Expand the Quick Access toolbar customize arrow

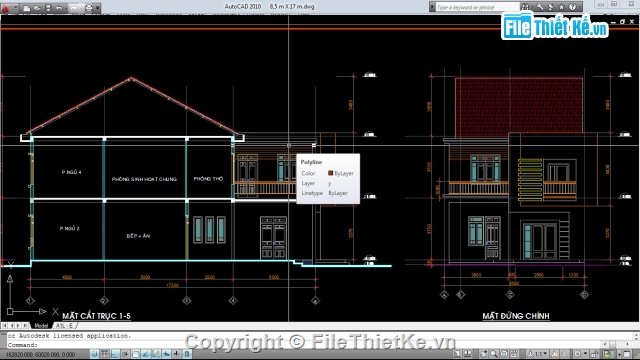(x=98, y=8)
